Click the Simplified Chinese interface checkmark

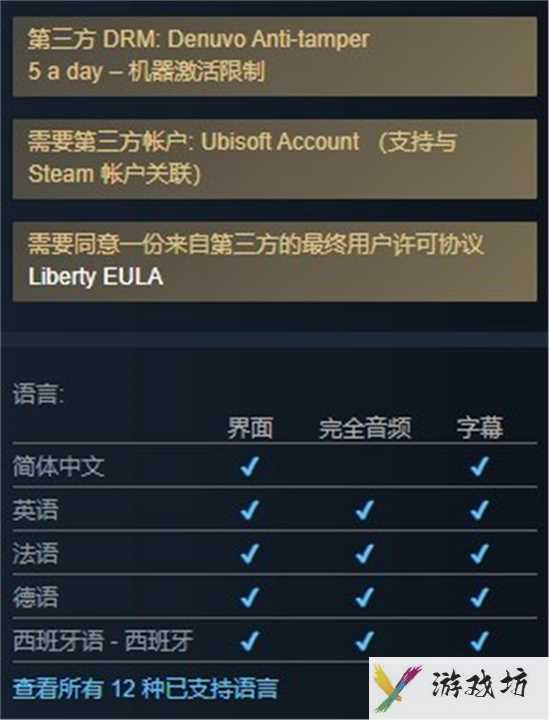tap(250, 466)
